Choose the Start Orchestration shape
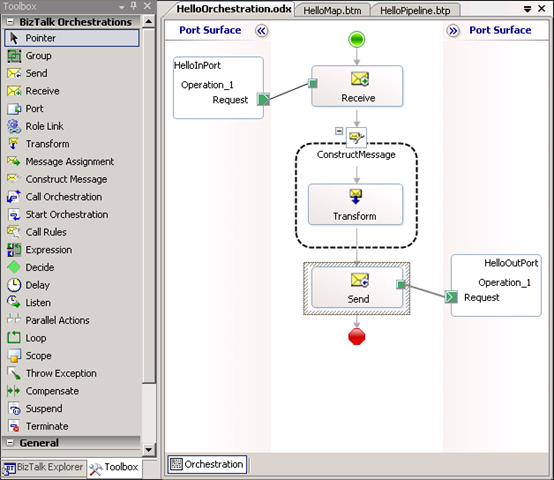Image resolution: width=554 pixels, height=480 pixels. pos(72,214)
